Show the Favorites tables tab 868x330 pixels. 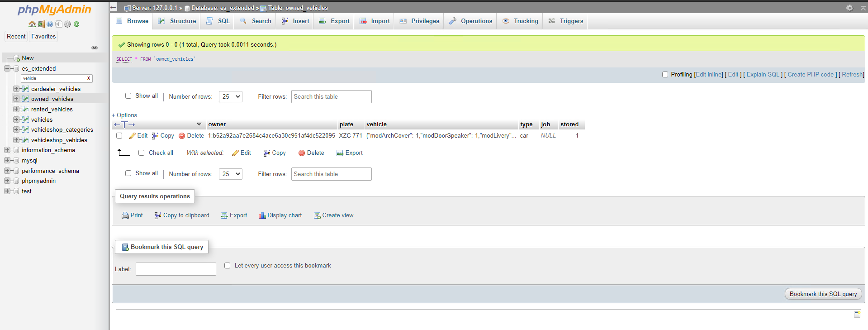coord(43,37)
